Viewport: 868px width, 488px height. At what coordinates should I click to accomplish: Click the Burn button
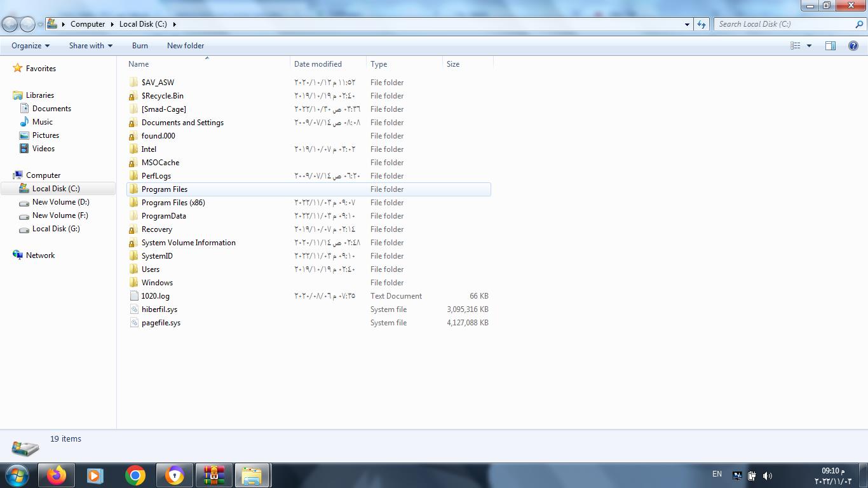140,46
